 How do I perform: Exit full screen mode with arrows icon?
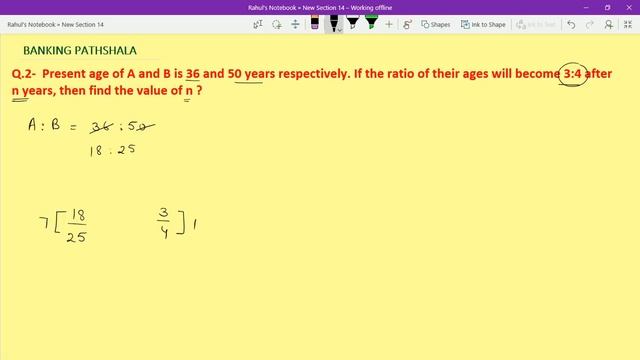628,24
